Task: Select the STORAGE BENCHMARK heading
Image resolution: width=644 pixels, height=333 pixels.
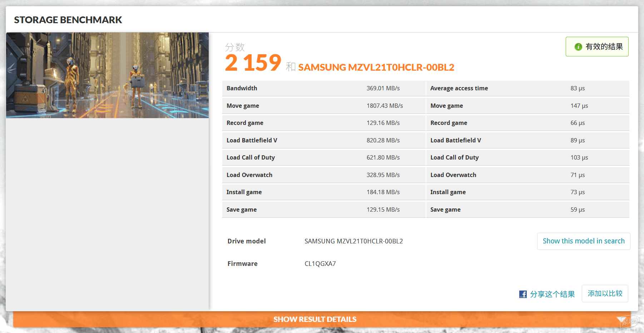Action: 68,20
